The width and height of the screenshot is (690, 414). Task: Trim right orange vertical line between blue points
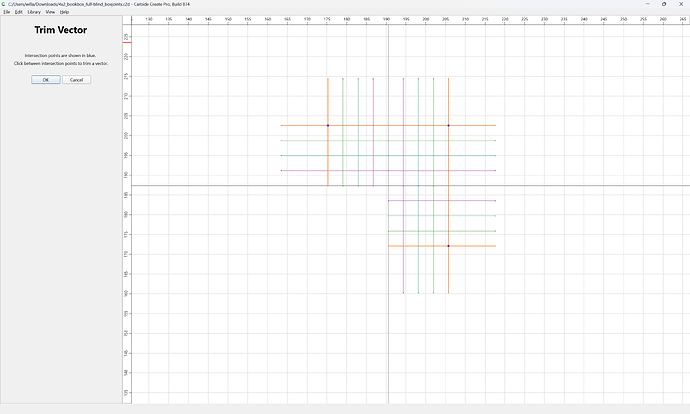(448, 186)
